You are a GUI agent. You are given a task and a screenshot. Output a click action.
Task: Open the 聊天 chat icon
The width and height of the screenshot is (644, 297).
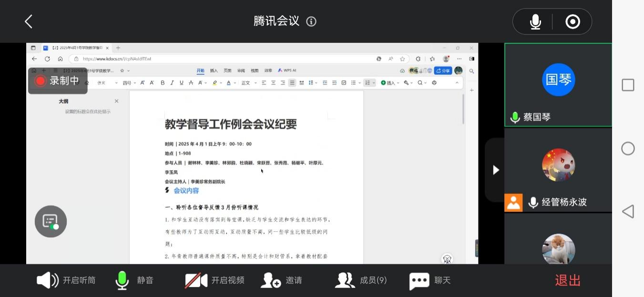coord(419,280)
